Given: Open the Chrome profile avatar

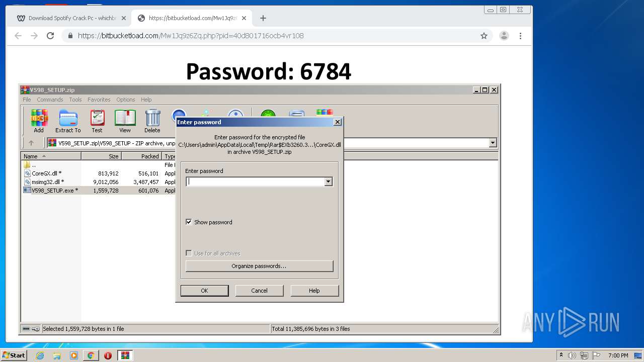Looking at the screenshot, I should (x=504, y=36).
